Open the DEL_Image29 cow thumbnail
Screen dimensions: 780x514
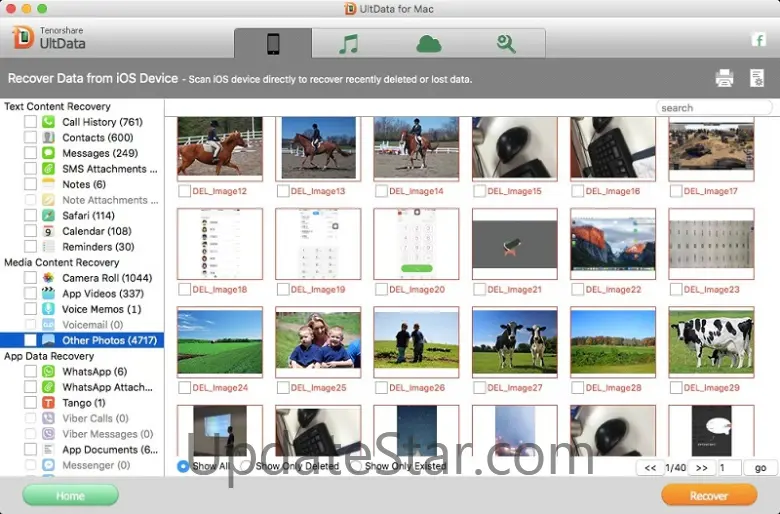tap(711, 340)
